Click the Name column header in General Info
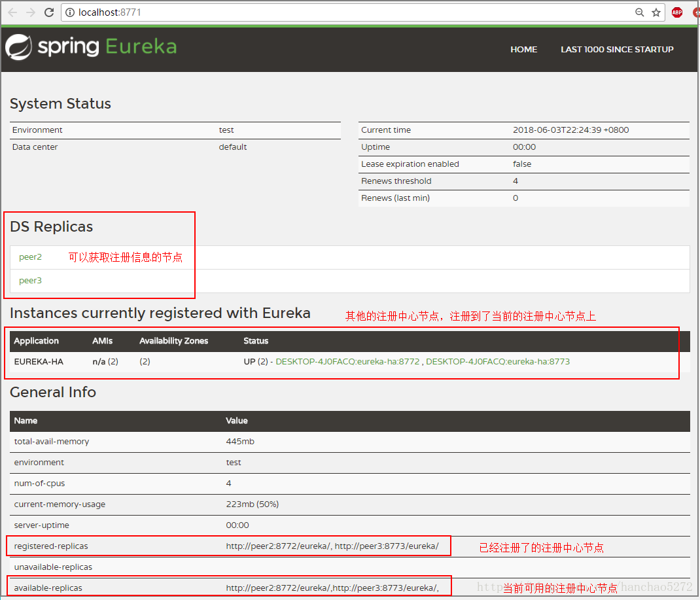The image size is (700, 600). [x=26, y=421]
